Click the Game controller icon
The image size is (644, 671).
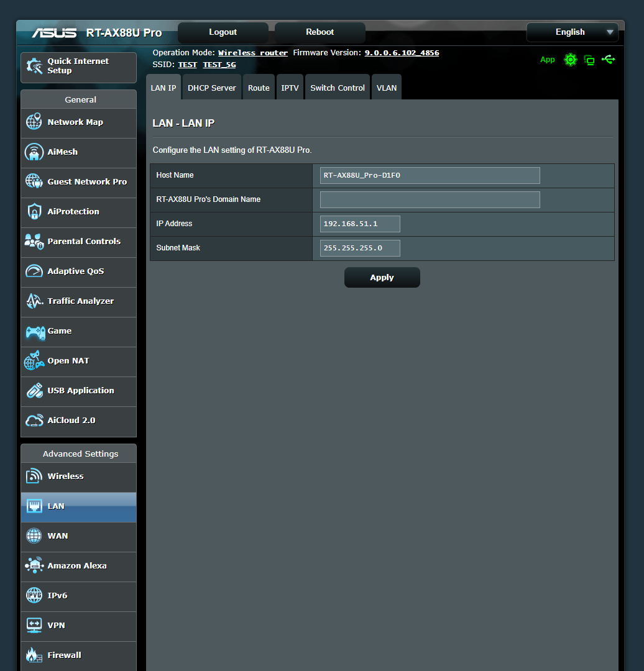click(x=35, y=332)
